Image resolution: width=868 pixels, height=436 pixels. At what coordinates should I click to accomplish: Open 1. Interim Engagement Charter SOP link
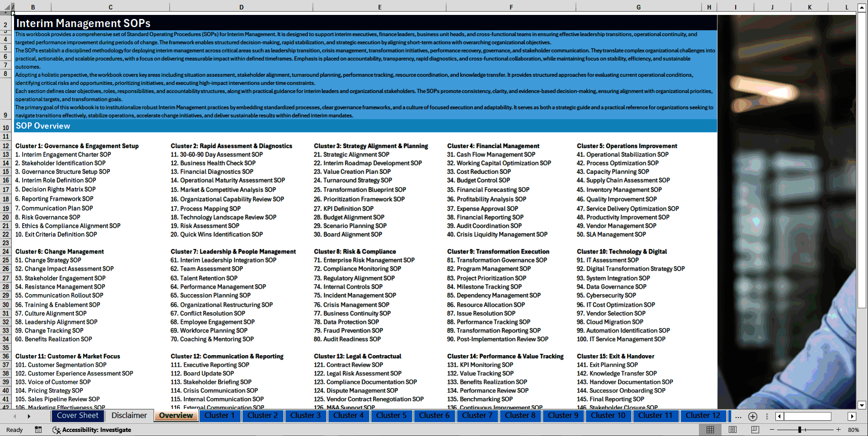(63, 155)
